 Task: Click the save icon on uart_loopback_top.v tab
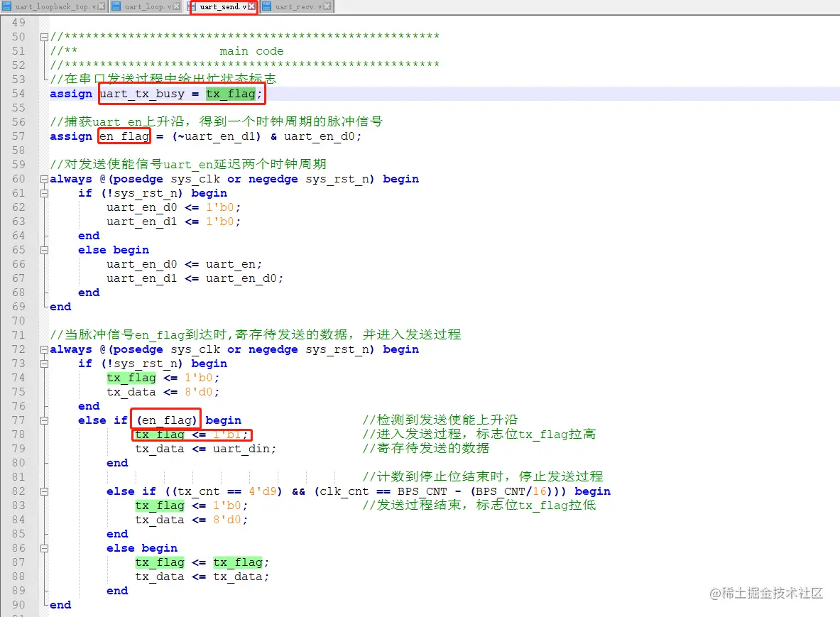pyautogui.click(x=8, y=6)
